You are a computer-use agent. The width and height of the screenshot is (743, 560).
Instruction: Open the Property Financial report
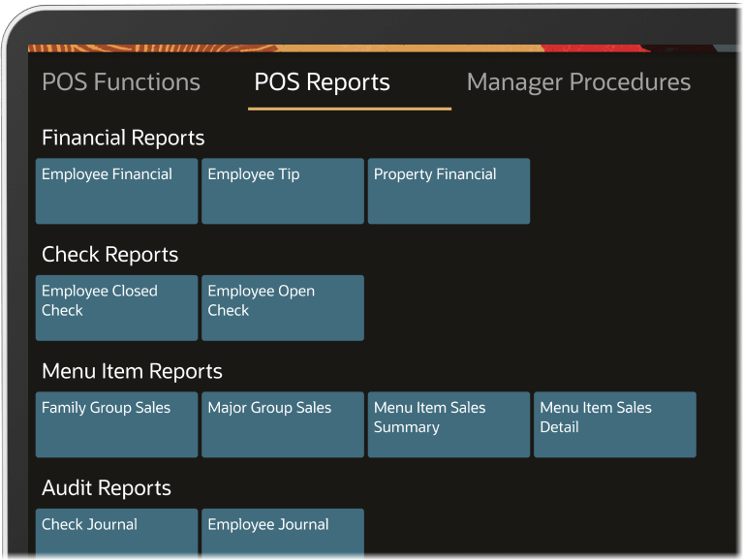(449, 191)
